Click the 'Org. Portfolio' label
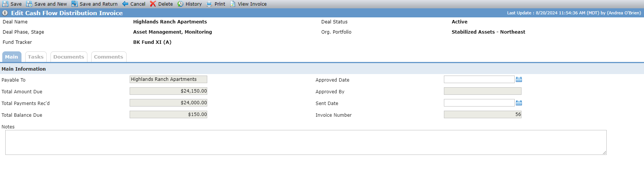Image resolution: width=644 pixels, height=170 pixels. pos(336,32)
